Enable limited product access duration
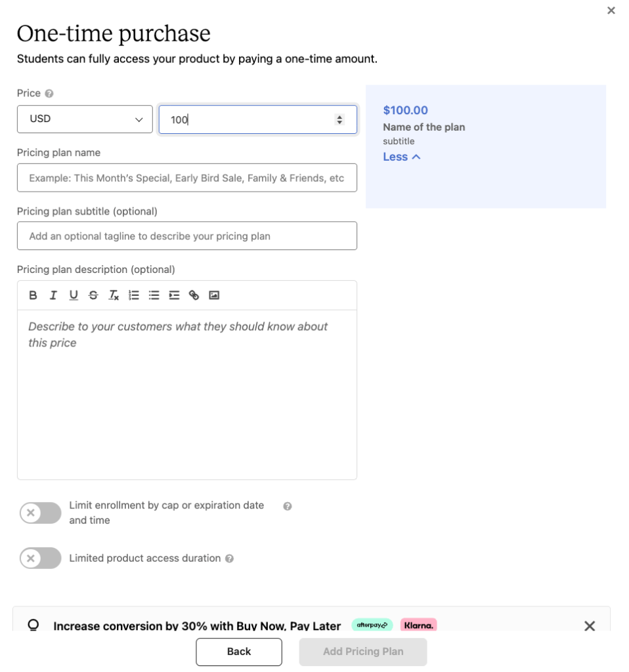This screenshot has width=629, height=672. (38, 558)
